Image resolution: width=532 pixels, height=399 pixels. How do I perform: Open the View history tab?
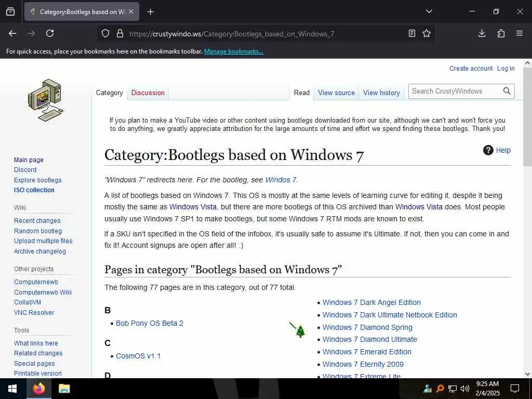click(x=381, y=92)
